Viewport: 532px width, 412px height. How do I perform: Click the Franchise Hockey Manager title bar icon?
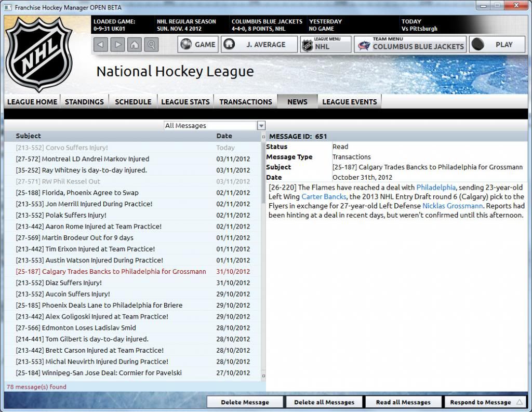[x=7, y=7]
